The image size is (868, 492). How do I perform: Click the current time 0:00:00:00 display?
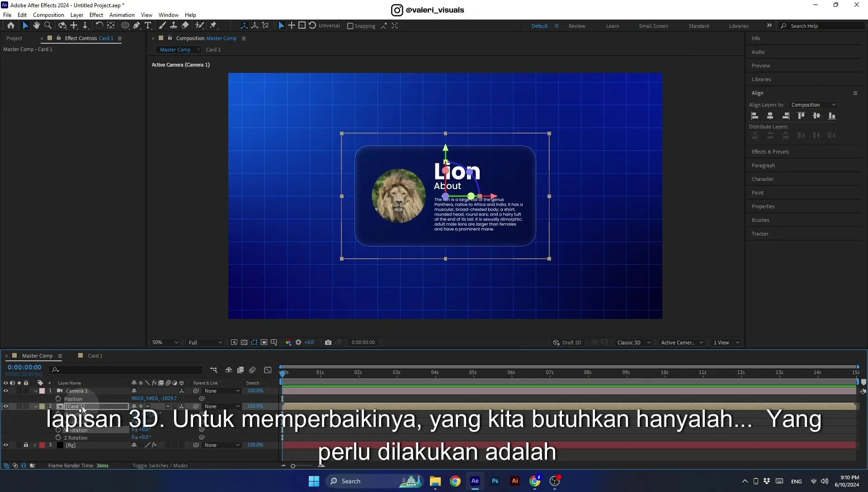point(24,367)
